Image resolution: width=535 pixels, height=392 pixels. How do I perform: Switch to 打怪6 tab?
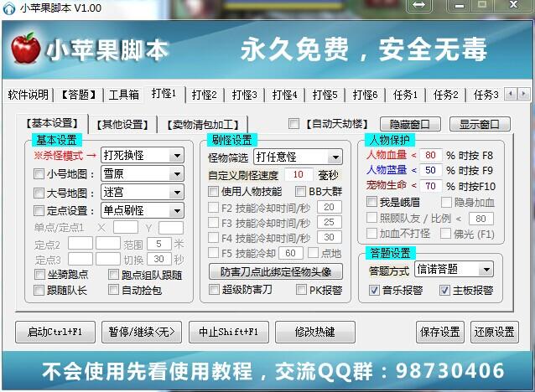[365, 95]
